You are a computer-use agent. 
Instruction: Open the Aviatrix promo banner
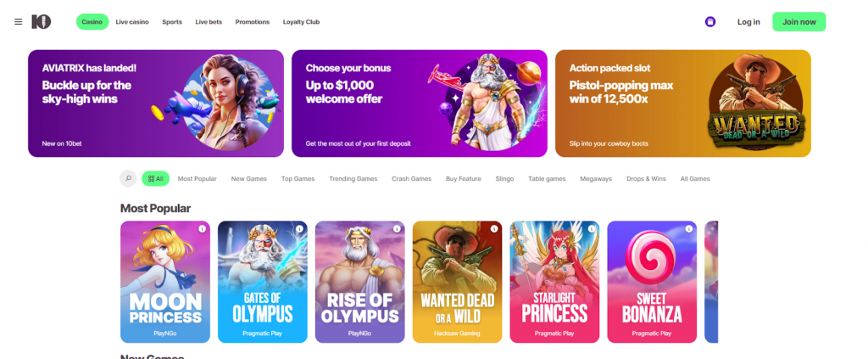coord(156,104)
